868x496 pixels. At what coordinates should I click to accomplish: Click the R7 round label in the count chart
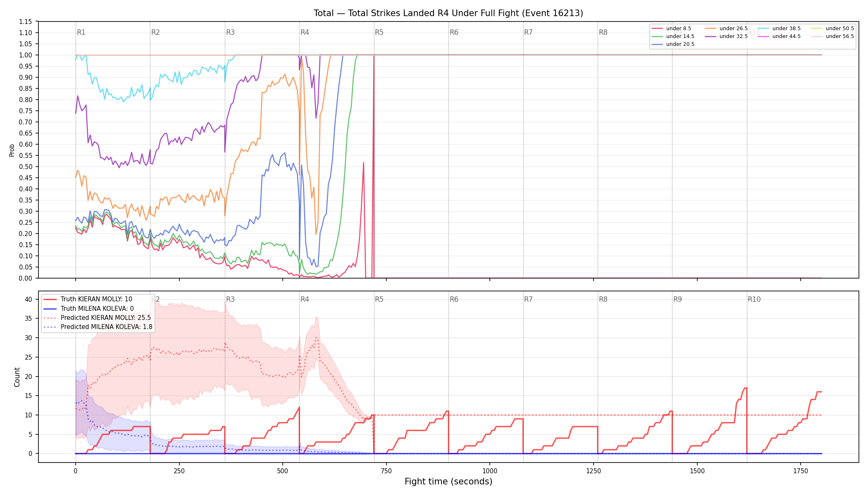click(x=528, y=299)
